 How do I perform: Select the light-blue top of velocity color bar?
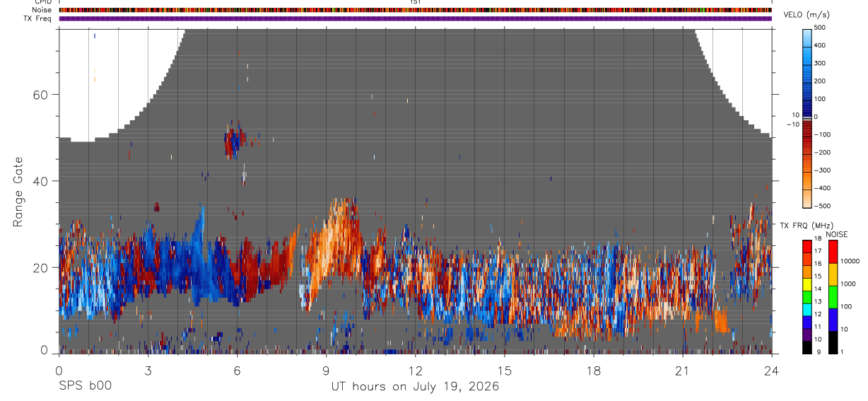point(808,37)
